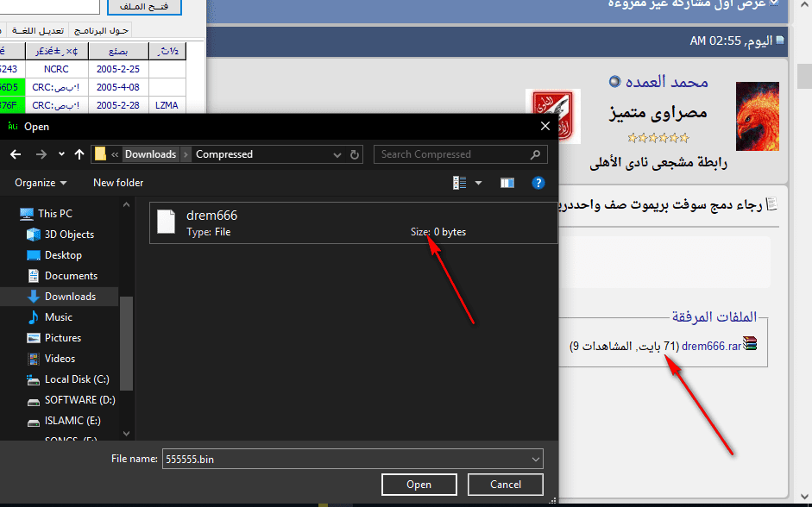Go up one folder level arrow
This screenshot has width=812, height=507.
tap(79, 154)
